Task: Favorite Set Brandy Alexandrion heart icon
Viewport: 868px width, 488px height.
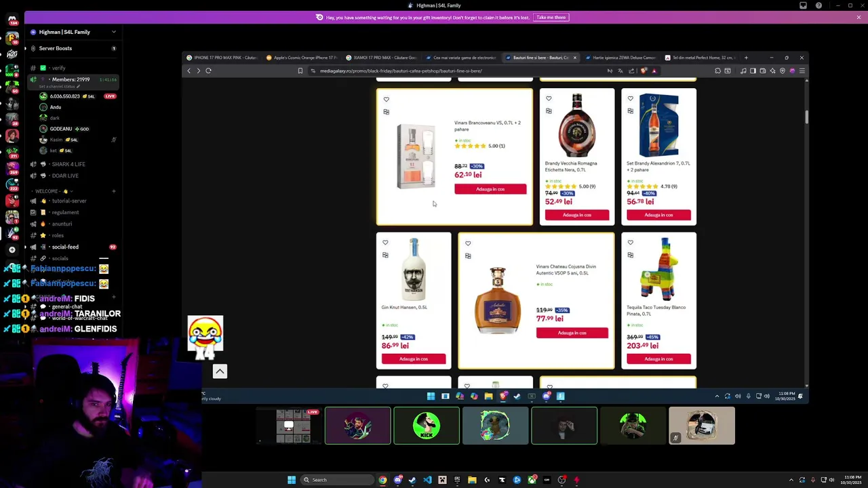Action: click(x=631, y=98)
